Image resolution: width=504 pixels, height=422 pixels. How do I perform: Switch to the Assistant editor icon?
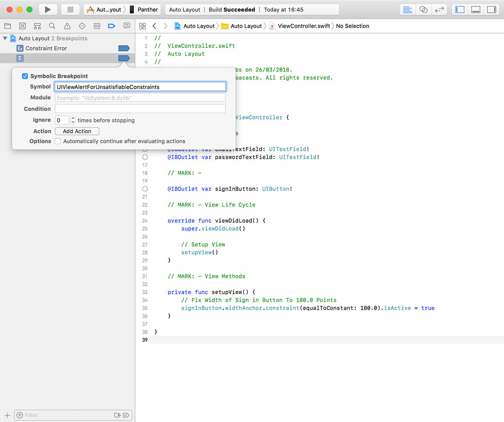[x=424, y=9]
